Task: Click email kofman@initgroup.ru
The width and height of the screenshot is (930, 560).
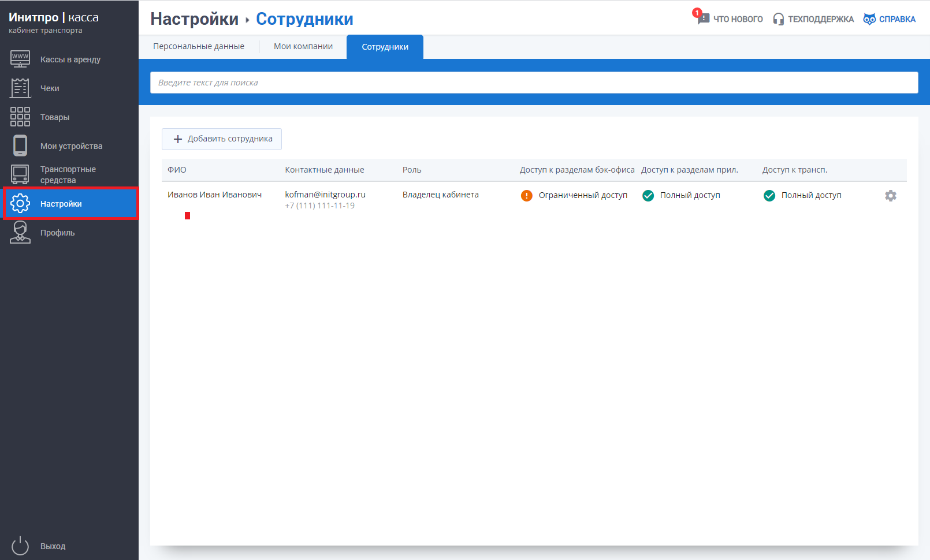Action: tap(325, 195)
